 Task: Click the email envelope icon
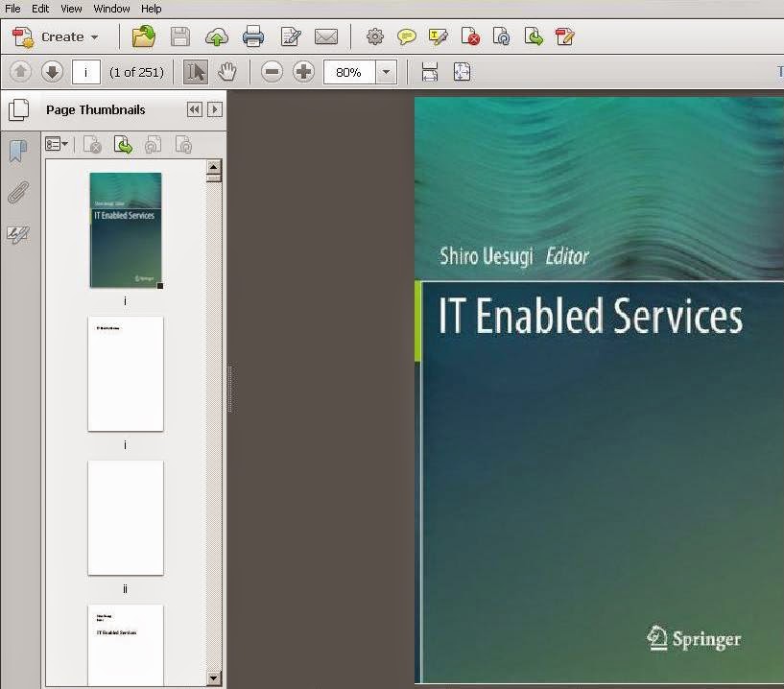(326, 36)
